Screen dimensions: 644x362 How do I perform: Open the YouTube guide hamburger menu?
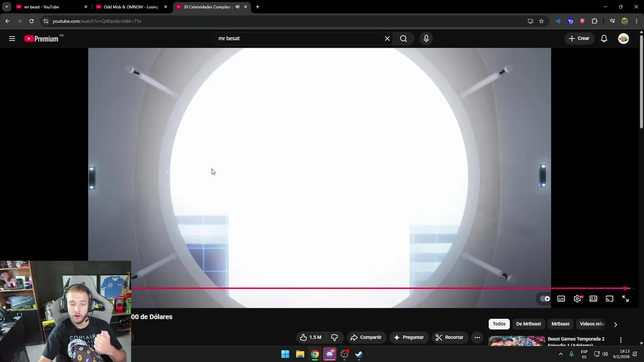[x=12, y=38]
